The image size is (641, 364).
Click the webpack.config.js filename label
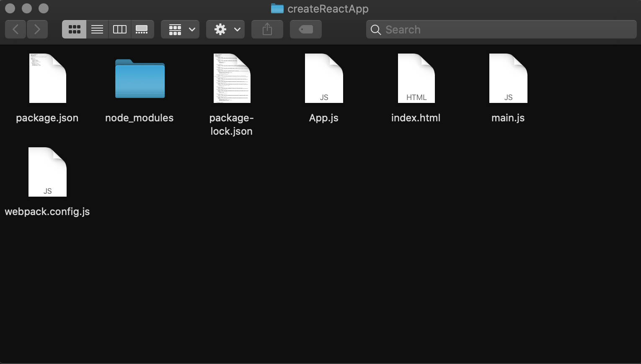(x=47, y=212)
